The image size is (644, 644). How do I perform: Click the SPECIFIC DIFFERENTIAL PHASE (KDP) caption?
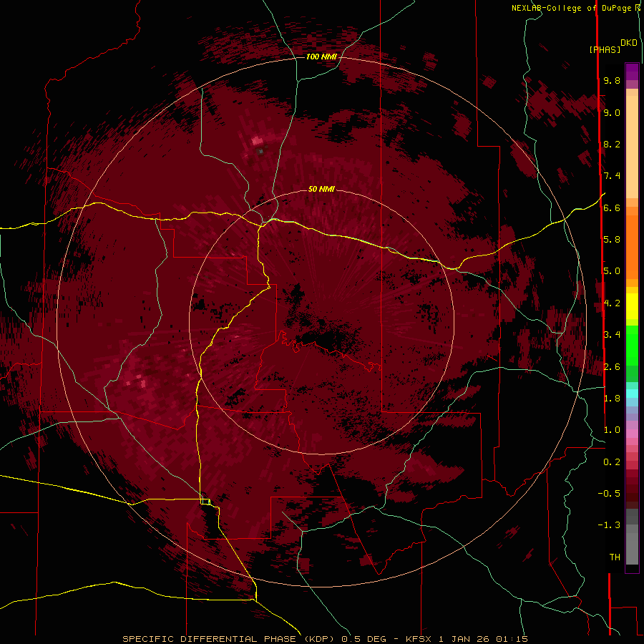[229, 639]
